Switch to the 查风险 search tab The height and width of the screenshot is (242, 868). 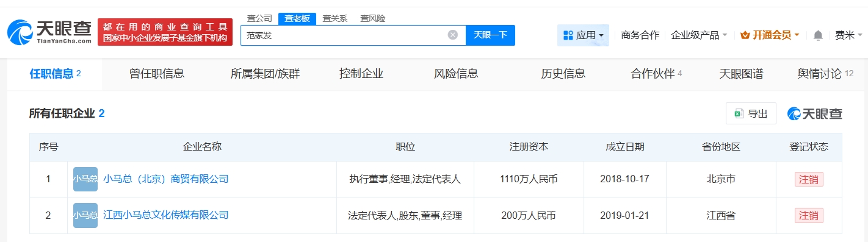pos(373,18)
